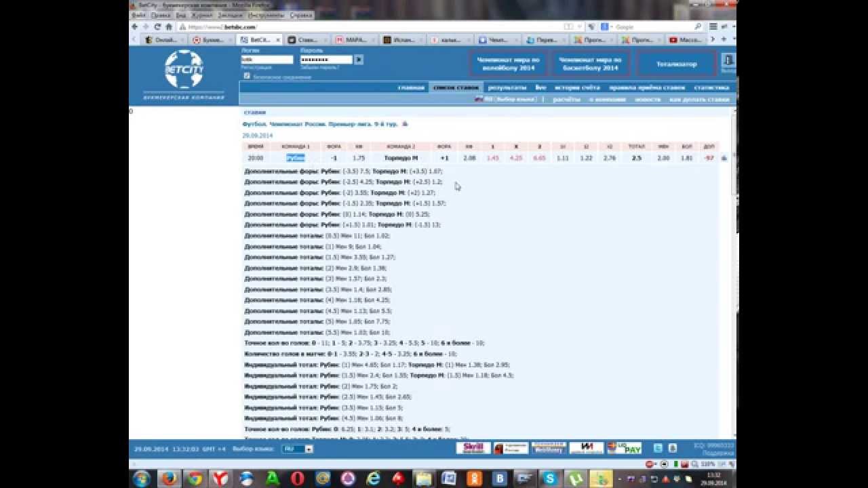Click the Skrill payment logo

(473, 448)
